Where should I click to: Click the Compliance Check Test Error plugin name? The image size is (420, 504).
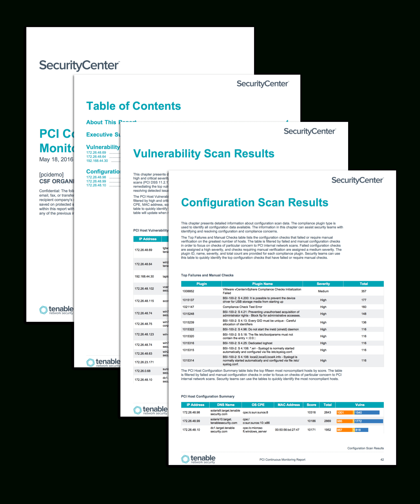[242, 307]
